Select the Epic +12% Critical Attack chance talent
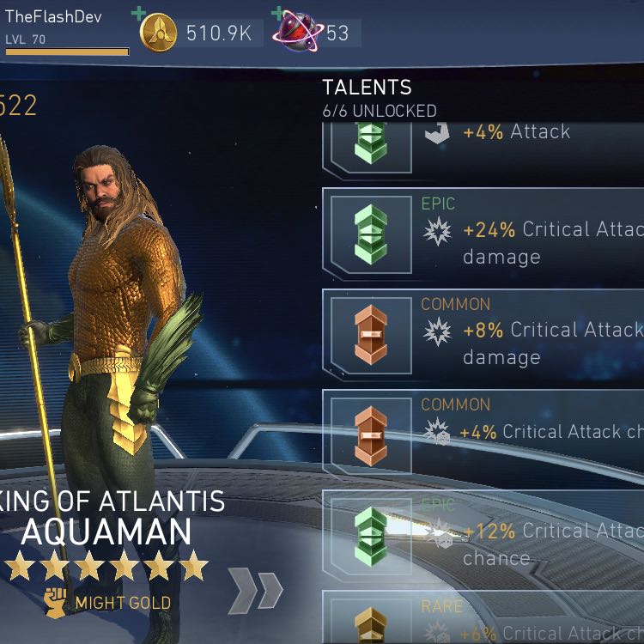 483,537
